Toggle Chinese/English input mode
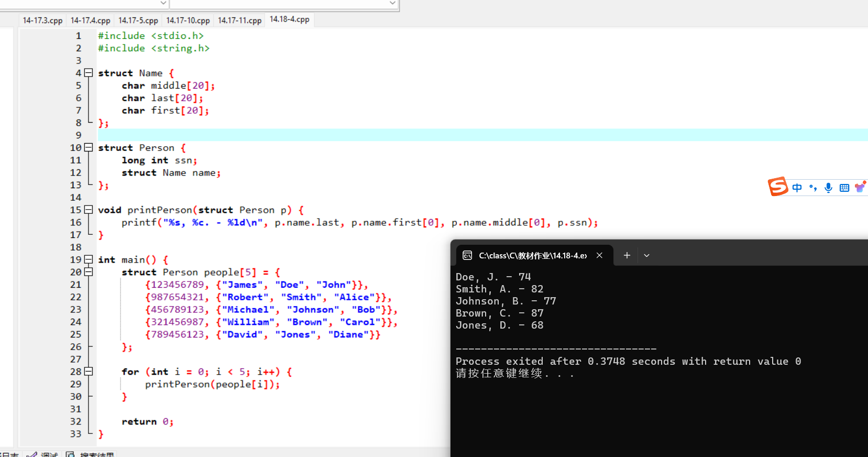 pos(797,188)
